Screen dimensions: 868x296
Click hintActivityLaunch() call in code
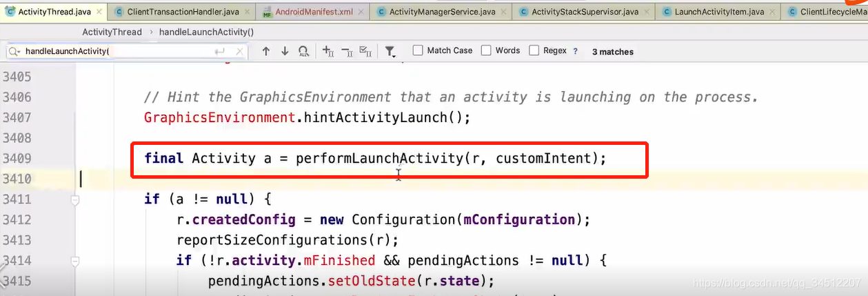(386, 118)
